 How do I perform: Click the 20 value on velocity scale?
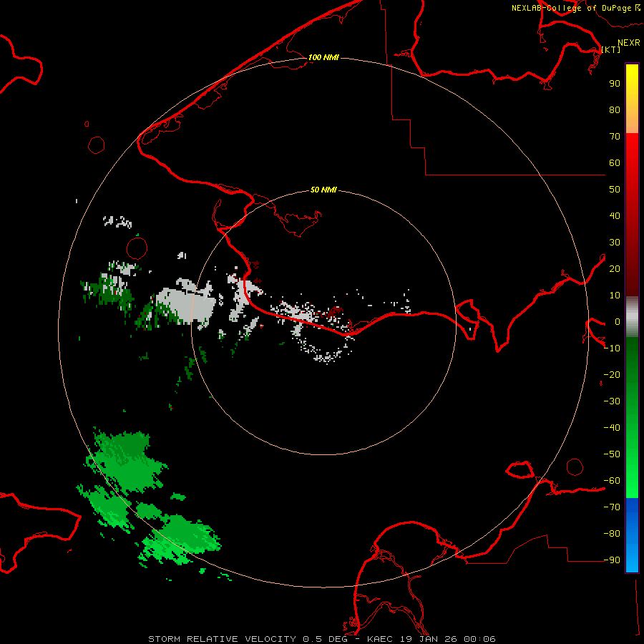tap(615, 269)
